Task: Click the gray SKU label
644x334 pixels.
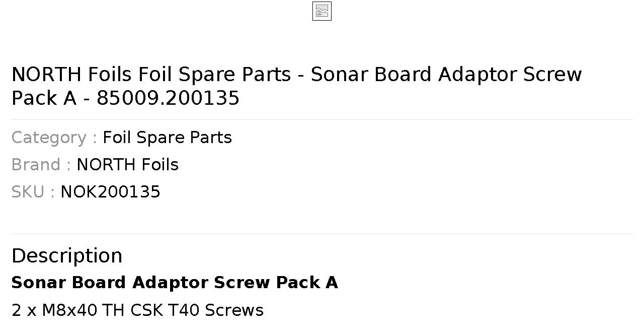Action: 33,192
